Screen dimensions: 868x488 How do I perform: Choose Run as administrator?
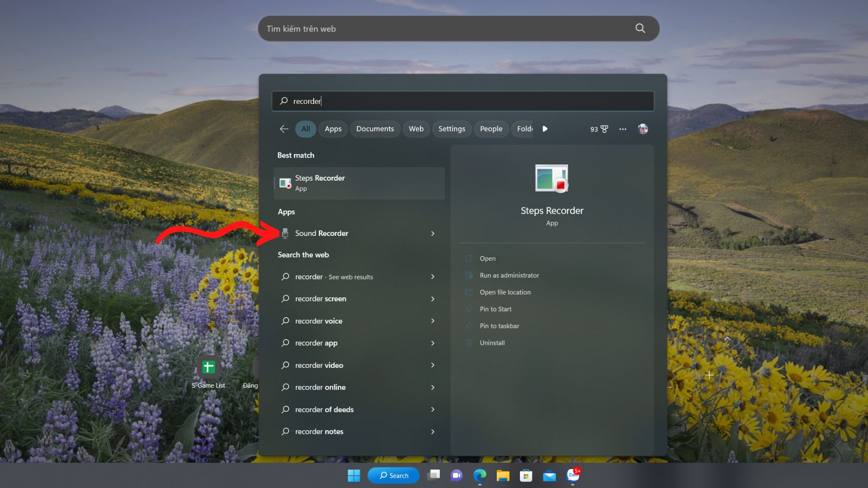pos(509,275)
